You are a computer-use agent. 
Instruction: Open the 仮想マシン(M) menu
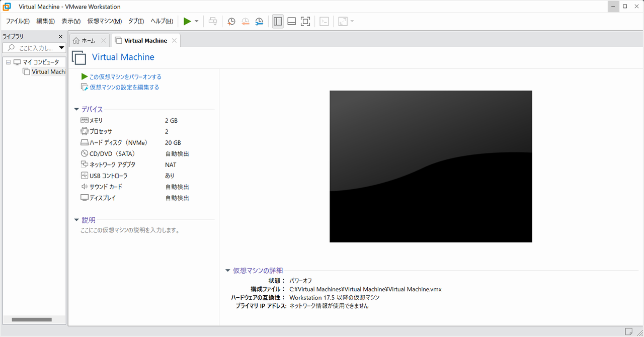pyautogui.click(x=104, y=21)
